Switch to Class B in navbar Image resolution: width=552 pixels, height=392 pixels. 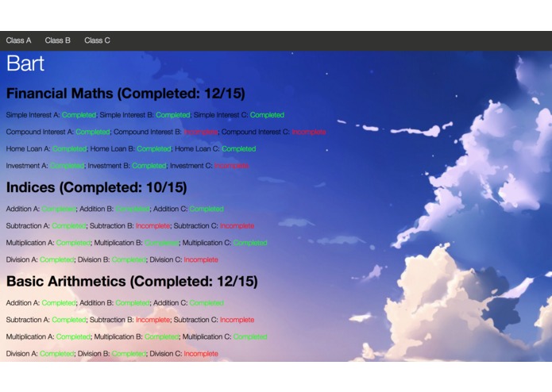(58, 40)
